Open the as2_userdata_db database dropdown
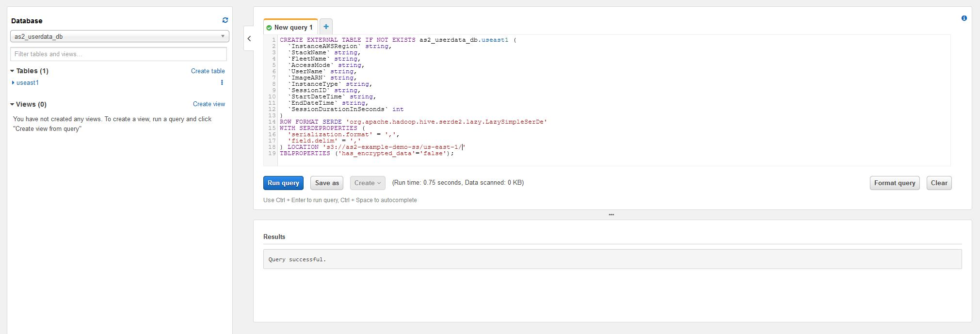 (119, 36)
